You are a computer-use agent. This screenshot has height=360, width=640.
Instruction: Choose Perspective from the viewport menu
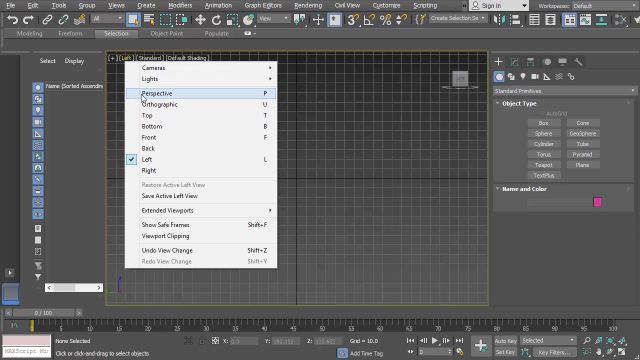[x=200, y=93]
